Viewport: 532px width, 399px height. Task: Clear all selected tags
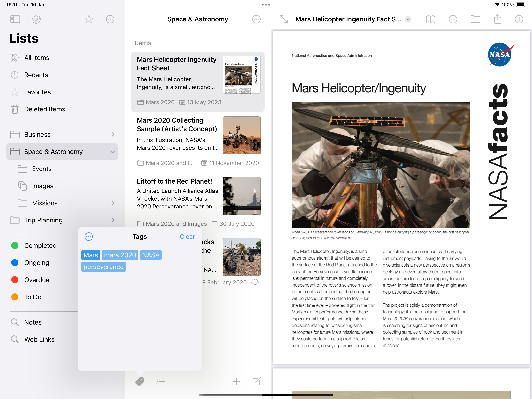(x=187, y=237)
